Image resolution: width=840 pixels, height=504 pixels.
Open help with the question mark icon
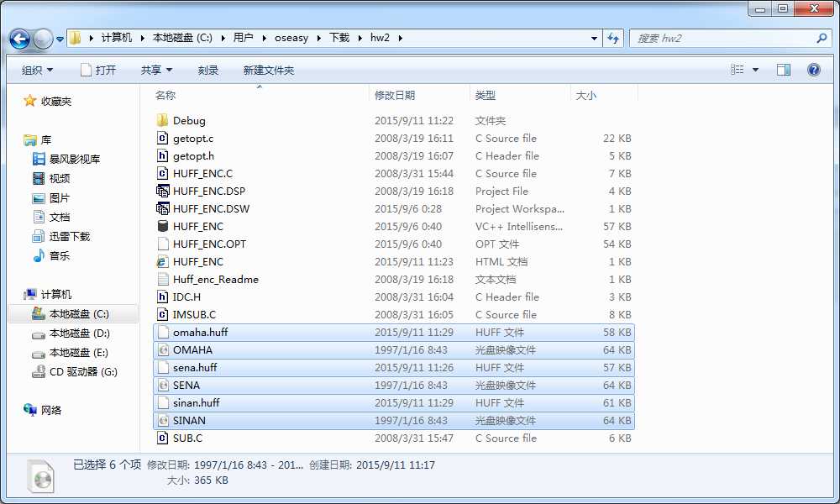click(813, 70)
